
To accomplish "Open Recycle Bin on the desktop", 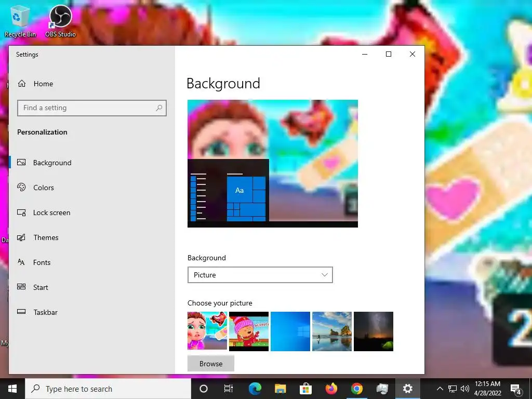I will pos(20,21).
